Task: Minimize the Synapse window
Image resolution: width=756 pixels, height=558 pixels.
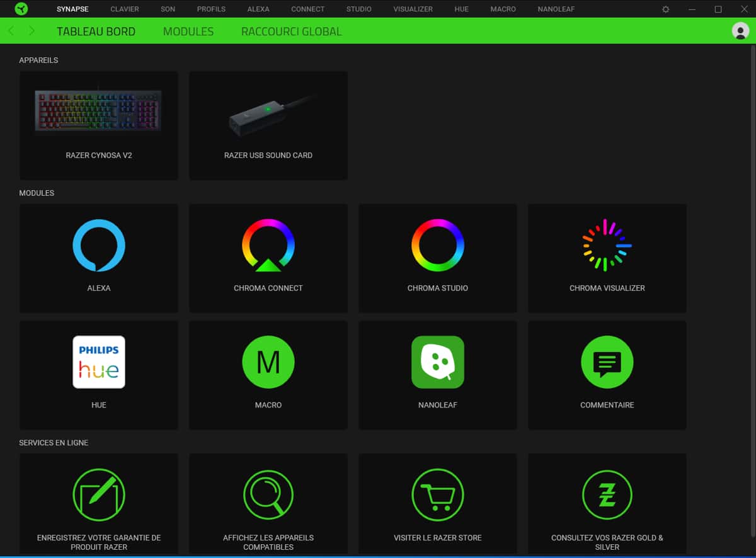Action: [x=692, y=9]
